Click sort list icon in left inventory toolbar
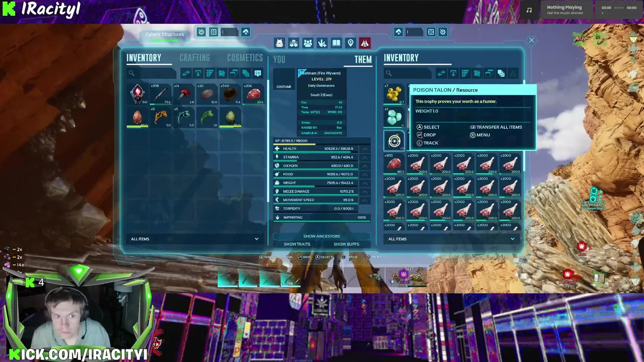 pos(210,73)
